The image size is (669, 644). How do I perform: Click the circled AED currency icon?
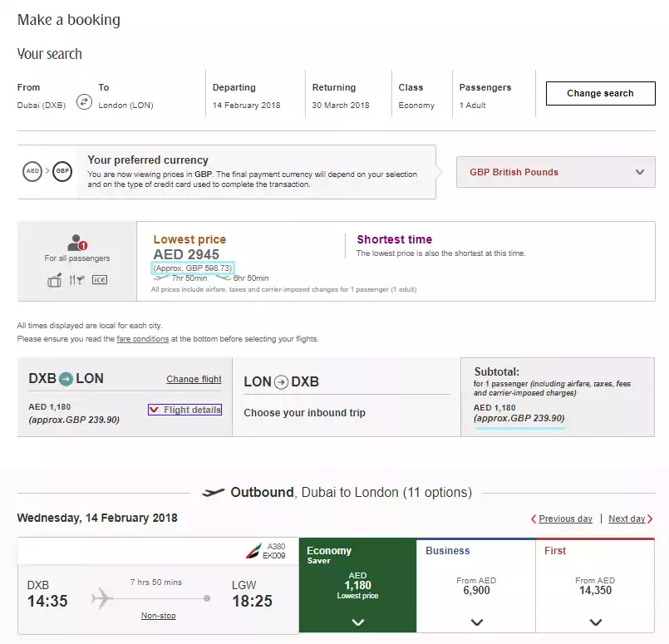point(32,171)
